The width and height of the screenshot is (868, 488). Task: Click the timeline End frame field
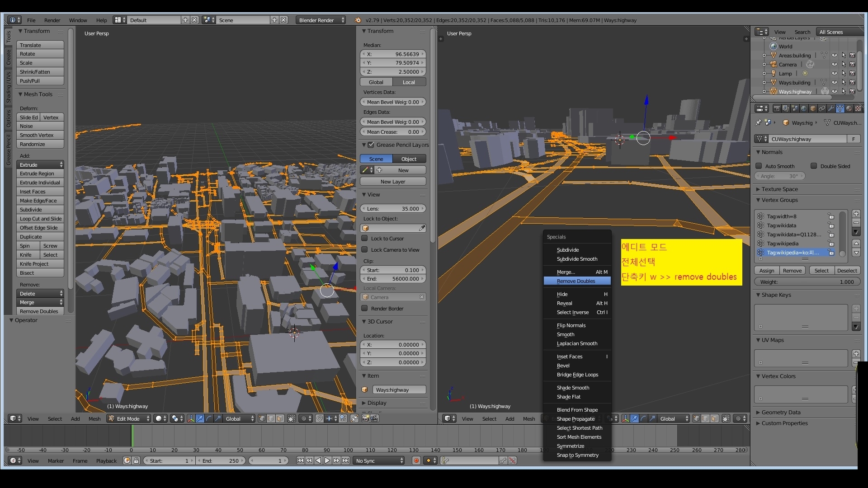[222, 460]
